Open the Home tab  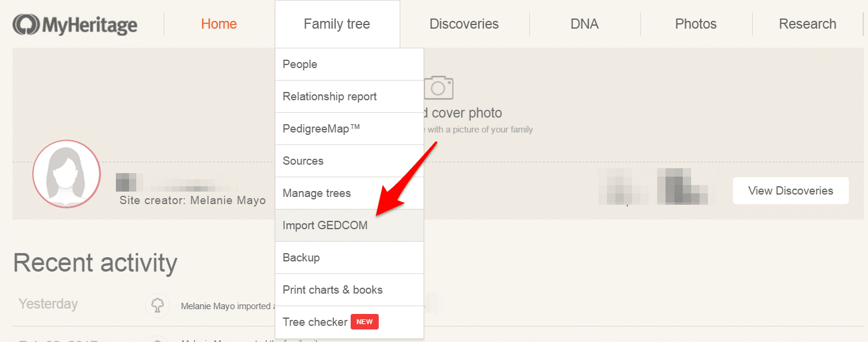[x=219, y=24]
